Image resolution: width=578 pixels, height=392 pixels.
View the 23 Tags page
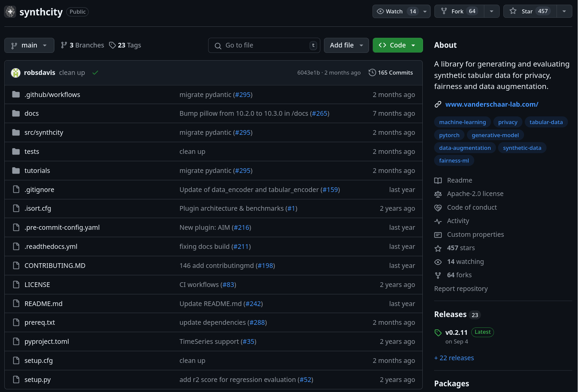click(125, 45)
